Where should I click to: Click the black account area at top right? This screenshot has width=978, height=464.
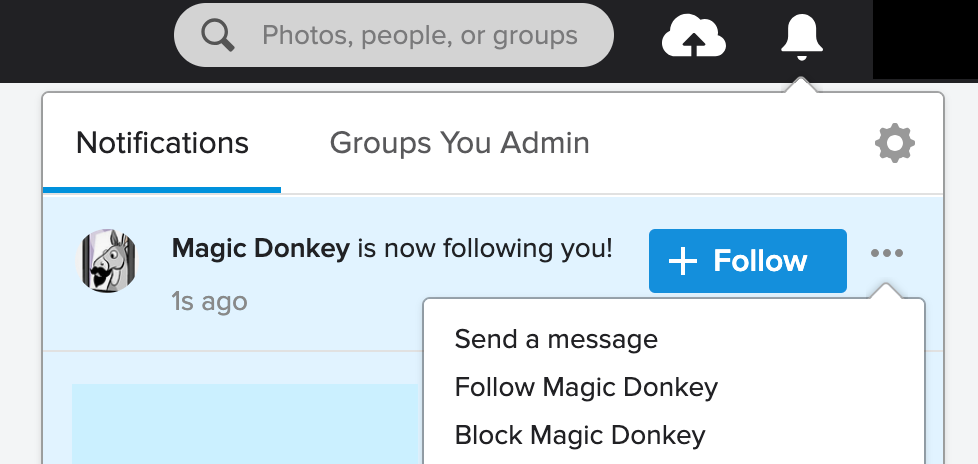click(x=924, y=38)
